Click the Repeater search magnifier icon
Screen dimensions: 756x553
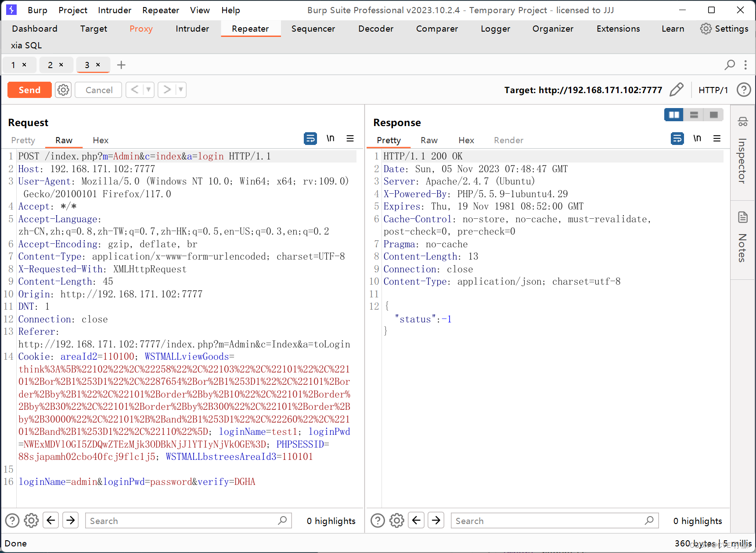(x=730, y=65)
